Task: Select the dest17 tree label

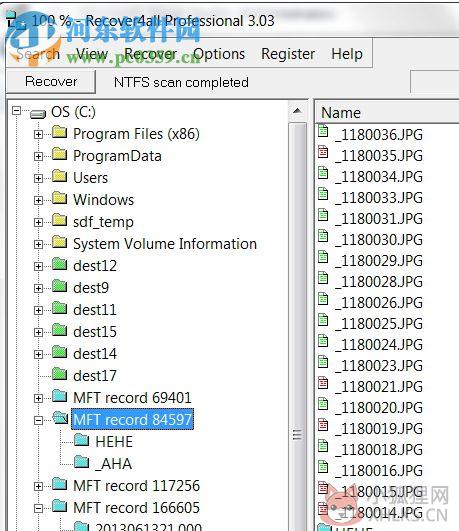Action: pos(95,376)
